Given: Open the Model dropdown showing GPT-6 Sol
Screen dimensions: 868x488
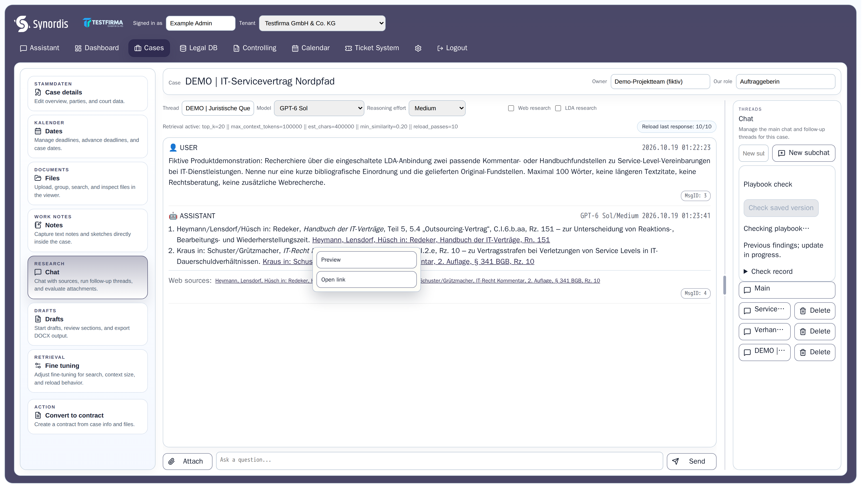Looking at the screenshot, I should coord(321,109).
